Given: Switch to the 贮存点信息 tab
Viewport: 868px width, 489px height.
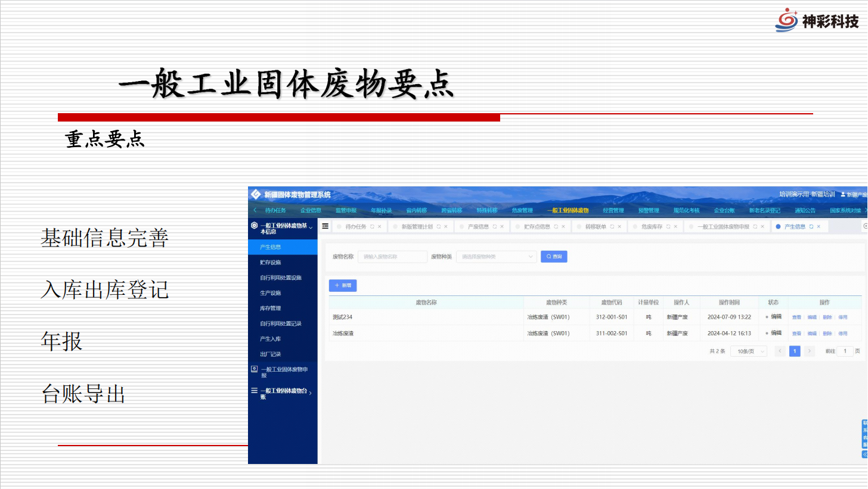Looking at the screenshot, I should point(537,227).
